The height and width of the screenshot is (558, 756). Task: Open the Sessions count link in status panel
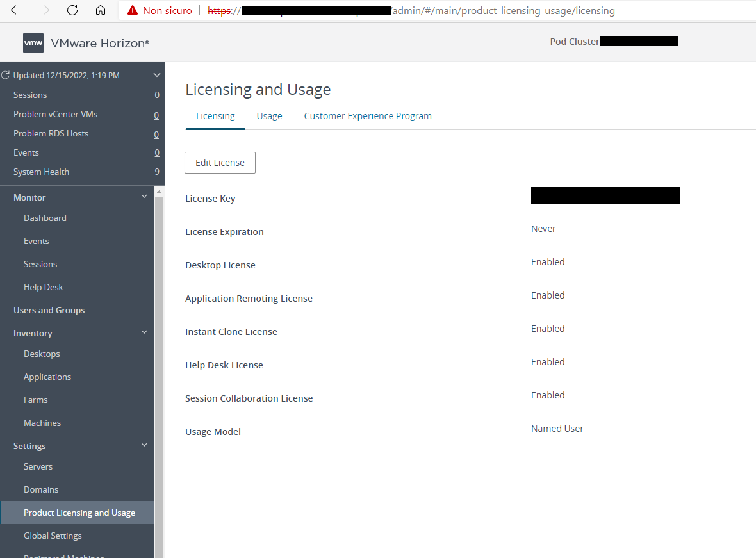(x=157, y=95)
